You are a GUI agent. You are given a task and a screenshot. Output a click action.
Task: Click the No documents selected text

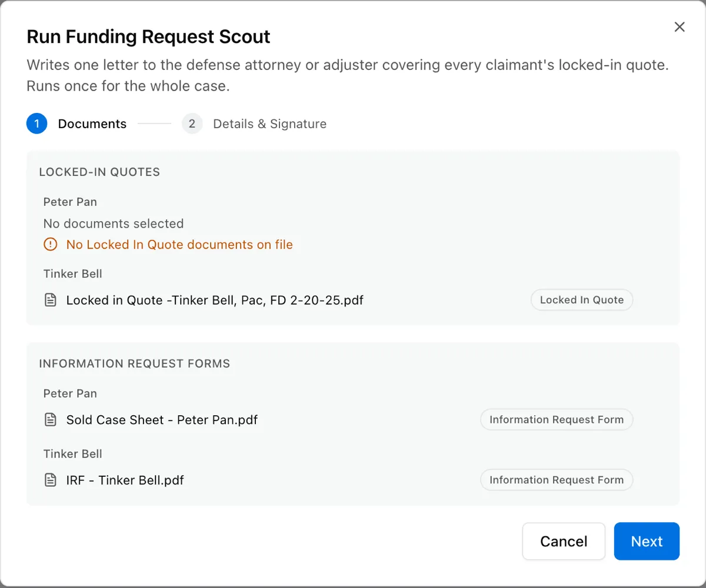(x=114, y=223)
